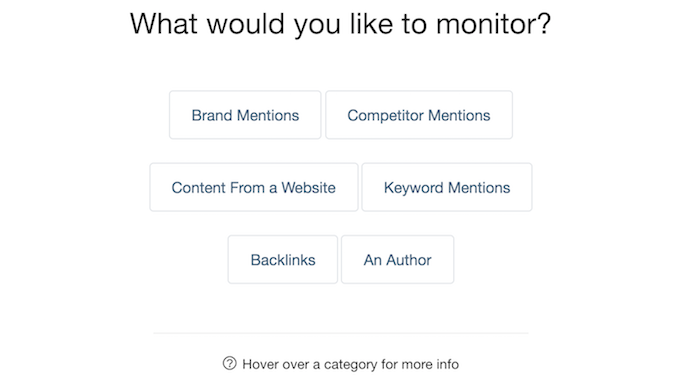
Task: Choose the Backlinks category
Action: [x=283, y=259]
